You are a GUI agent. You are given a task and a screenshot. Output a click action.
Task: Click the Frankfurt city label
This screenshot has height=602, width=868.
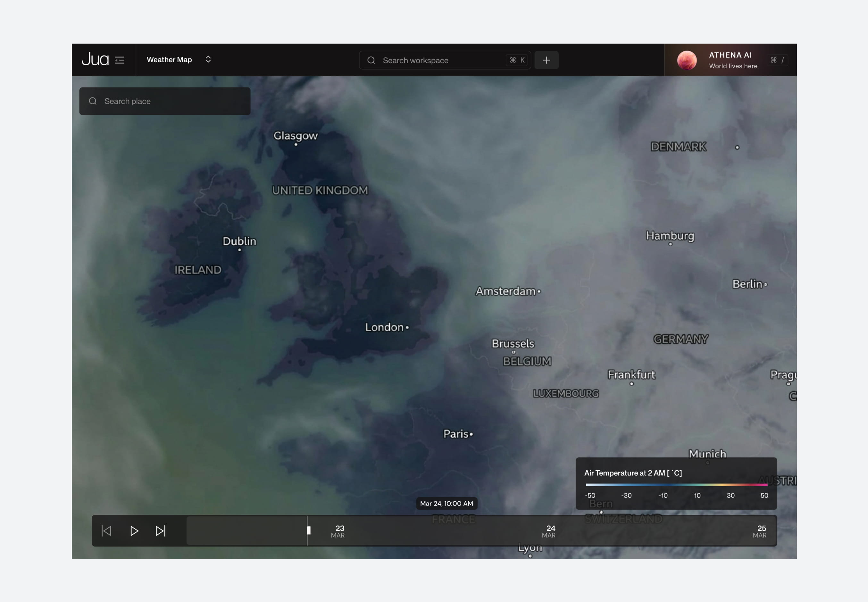(x=631, y=374)
